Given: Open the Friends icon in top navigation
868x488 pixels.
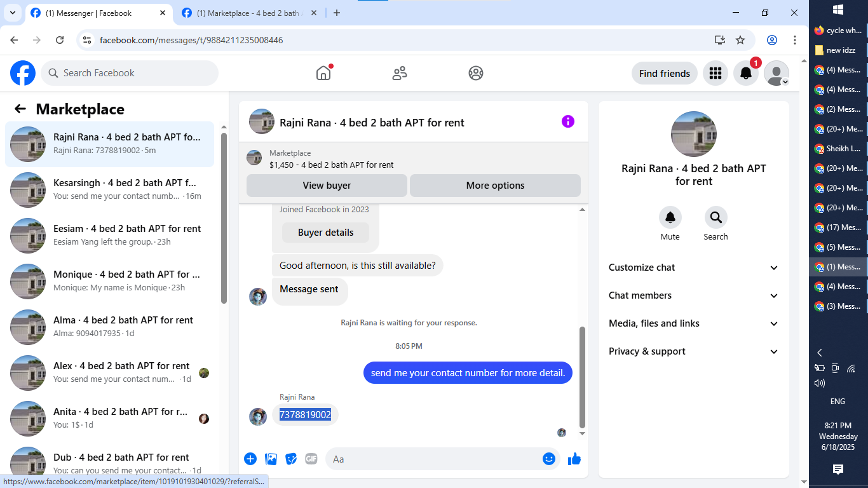Looking at the screenshot, I should pos(400,73).
